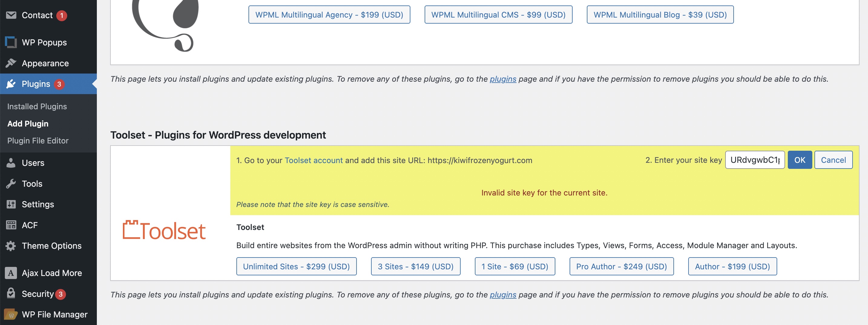
Task: Open the Plugin File Editor submenu
Action: click(x=38, y=141)
